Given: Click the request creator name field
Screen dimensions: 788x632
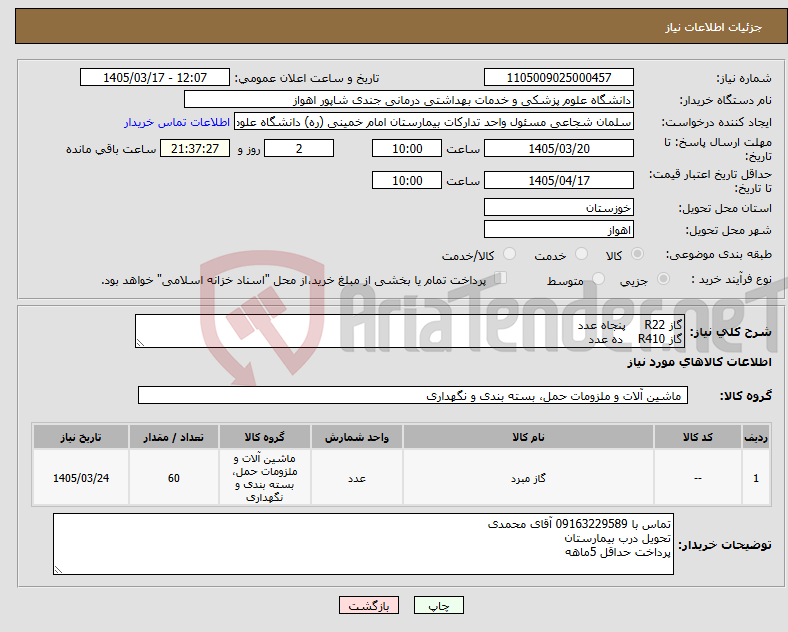Looking at the screenshot, I should click(434, 122).
